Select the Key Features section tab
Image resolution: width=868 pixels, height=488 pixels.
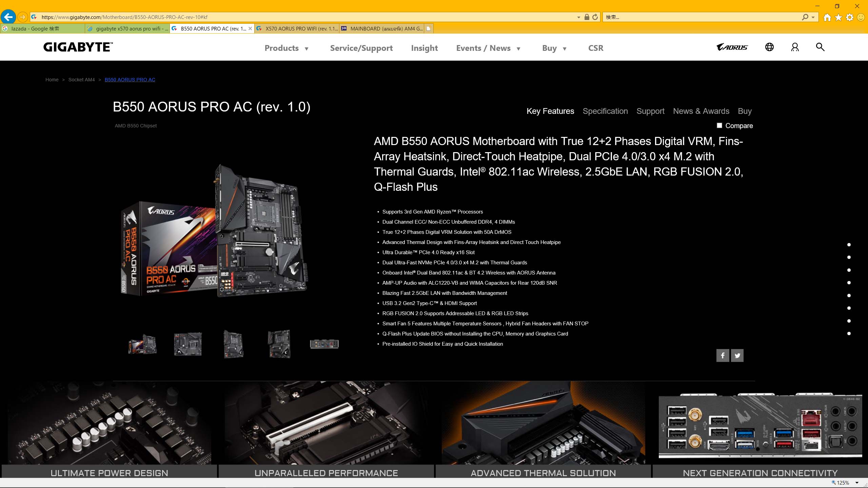[x=550, y=111]
